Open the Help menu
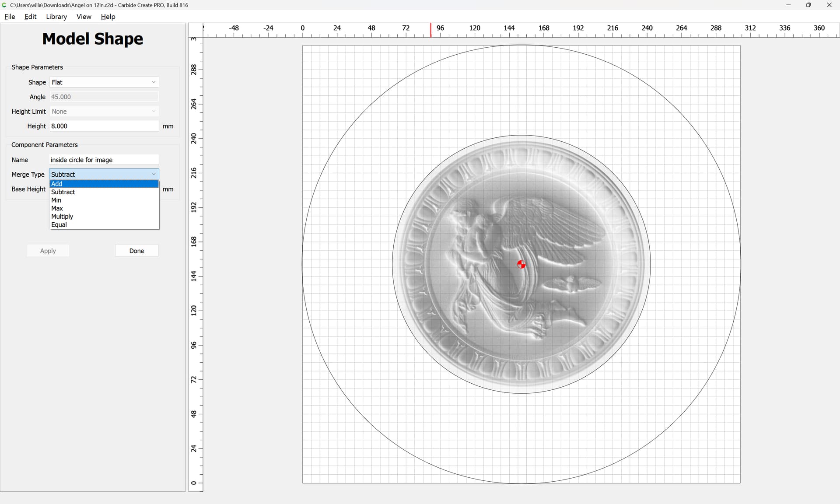This screenshot has width=840, height=504. coord(108,17)
